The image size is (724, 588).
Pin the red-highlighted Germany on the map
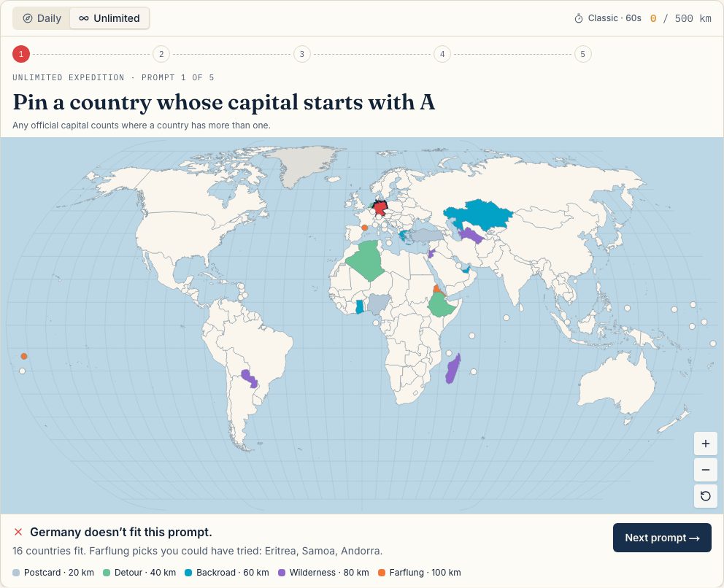(x=380, y=208)
